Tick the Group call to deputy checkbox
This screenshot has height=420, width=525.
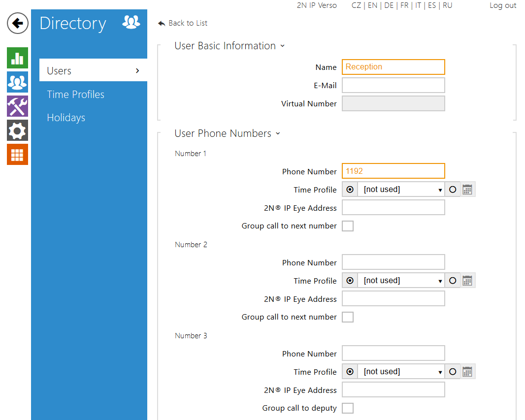coord(348,408)
